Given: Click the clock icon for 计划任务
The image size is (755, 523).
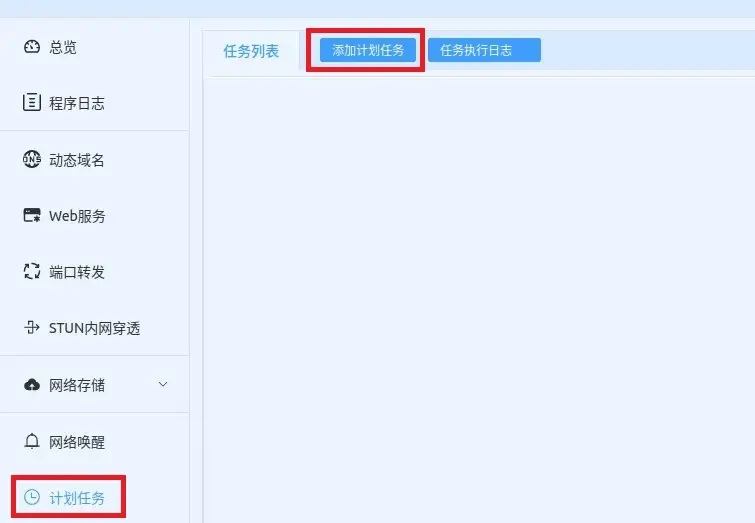Looking at the screenshot, I should point(32,497).
